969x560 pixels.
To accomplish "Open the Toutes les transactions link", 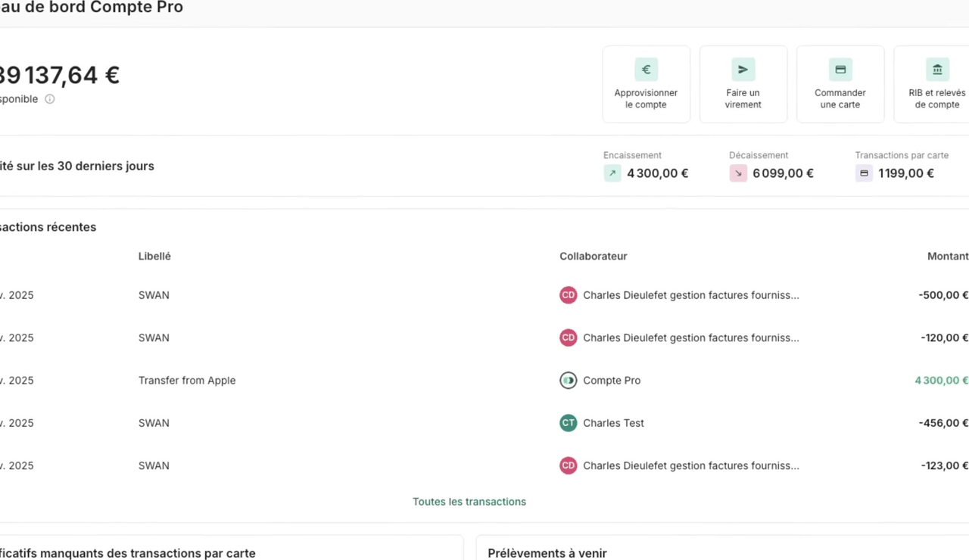I will pyautogui.click(x=469, y=502).
